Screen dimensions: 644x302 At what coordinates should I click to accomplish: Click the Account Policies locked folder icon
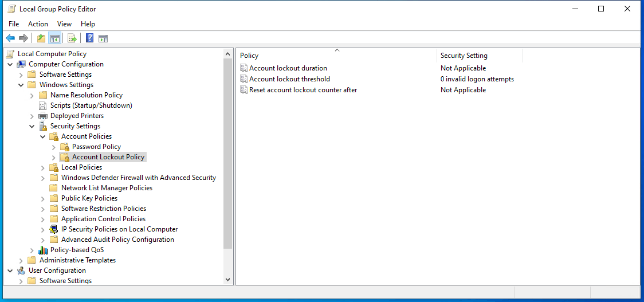54,136
